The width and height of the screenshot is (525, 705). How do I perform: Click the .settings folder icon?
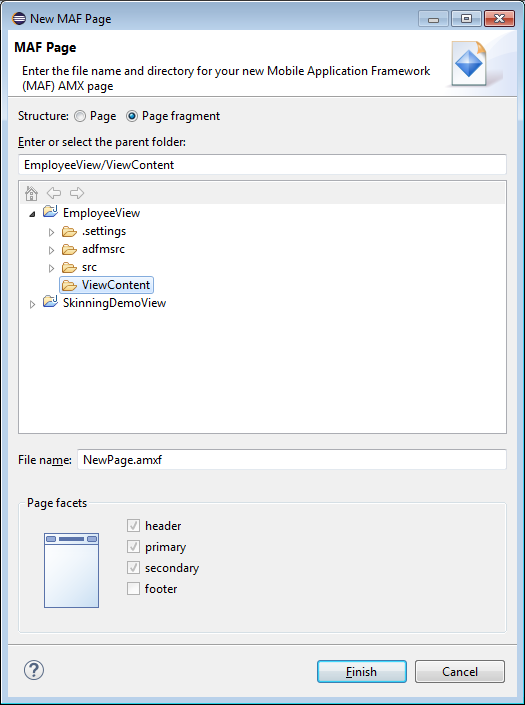(x=69, y=231)
